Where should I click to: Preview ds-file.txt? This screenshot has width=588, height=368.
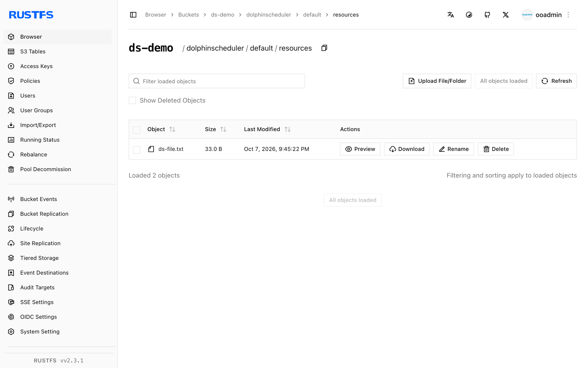click(360, 149)
